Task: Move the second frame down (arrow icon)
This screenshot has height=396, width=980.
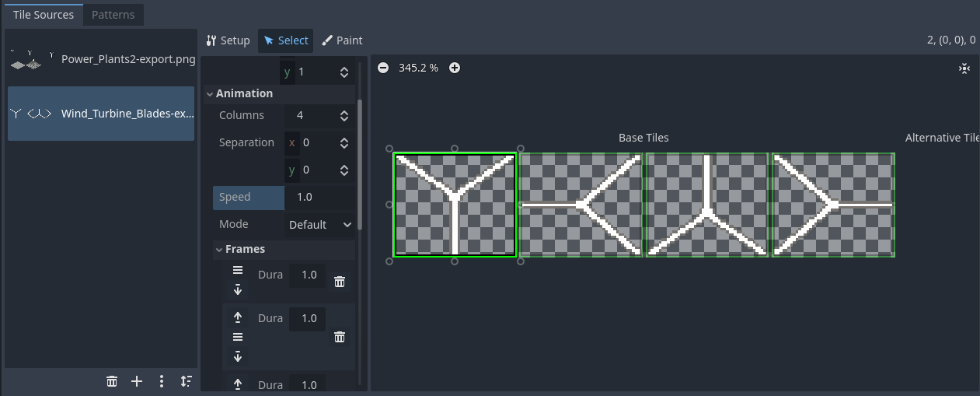Action: 238,356
